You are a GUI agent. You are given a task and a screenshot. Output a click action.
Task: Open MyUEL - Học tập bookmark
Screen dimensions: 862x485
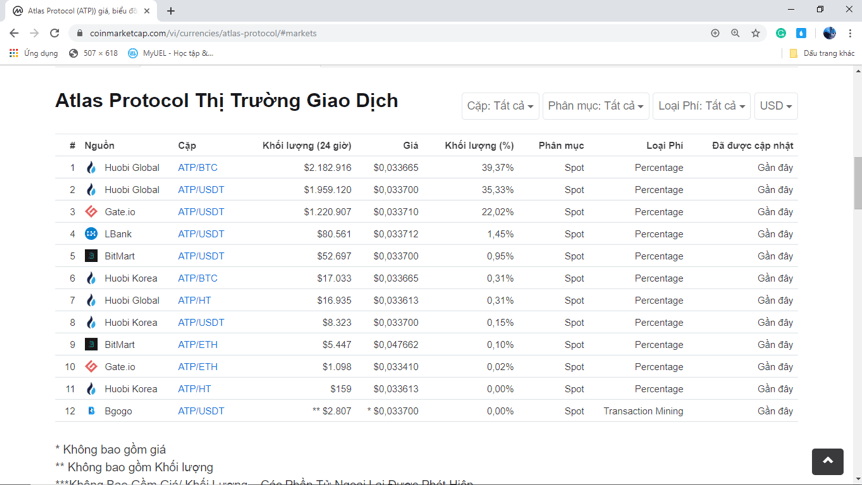click(x=170, y=53)
